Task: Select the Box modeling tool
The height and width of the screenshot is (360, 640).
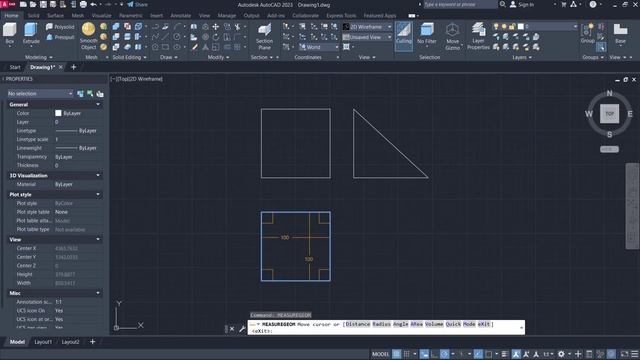Action: [9, 33]
